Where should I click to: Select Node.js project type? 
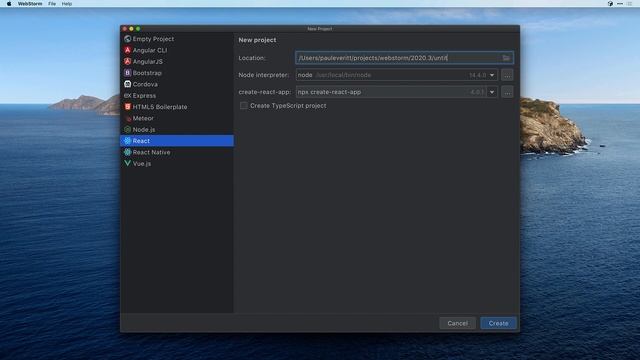coord(177,129)
